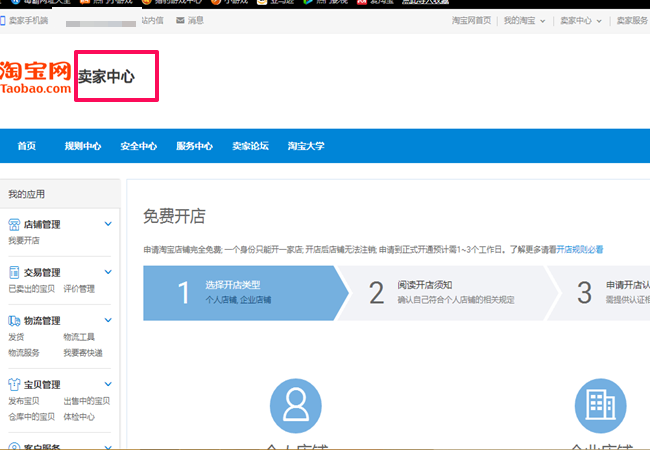The image size is (650, 450).
Task: Click 我要寄快递 in sidebar
Action: [x=83, y=353]
